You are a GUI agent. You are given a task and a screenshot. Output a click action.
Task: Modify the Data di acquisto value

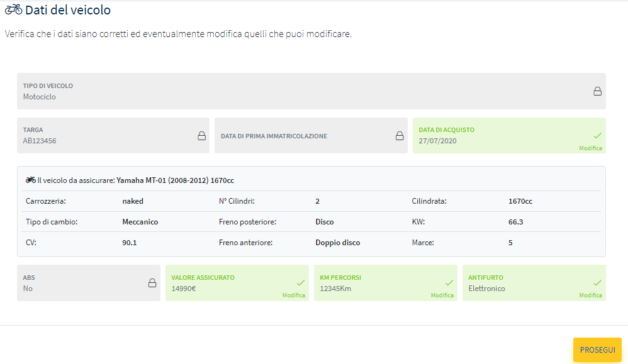click(x=590, y=148)
